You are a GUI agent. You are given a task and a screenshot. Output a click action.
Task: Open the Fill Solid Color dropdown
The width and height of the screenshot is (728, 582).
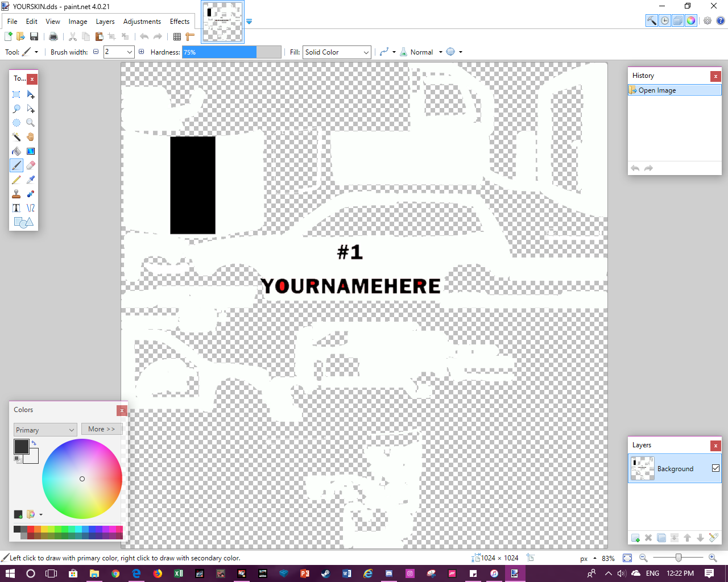click(x=337, y=52)
